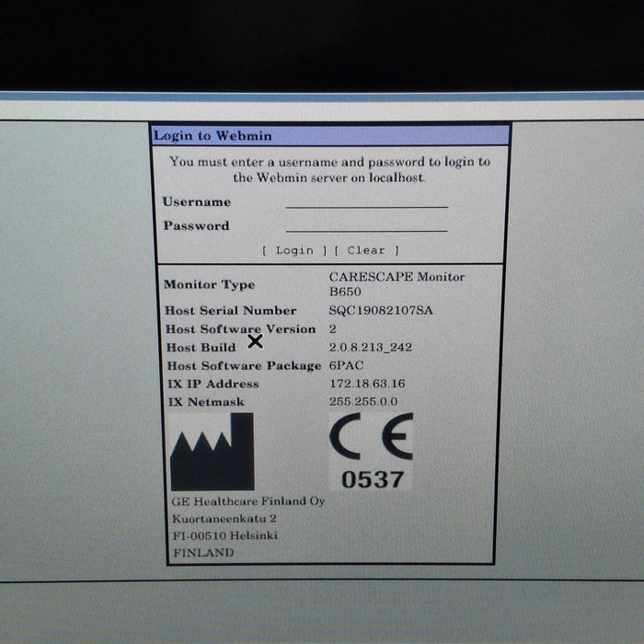Click the Username label
The width and height of the screenshot is (644, 644).
197,201
